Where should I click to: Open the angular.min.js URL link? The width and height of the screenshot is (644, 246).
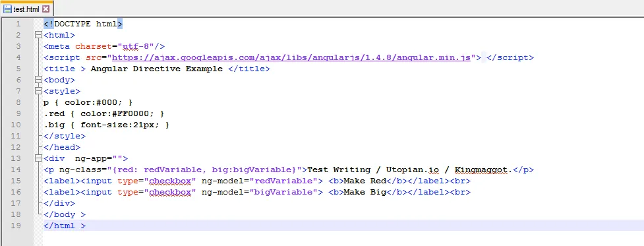[291, 57]
